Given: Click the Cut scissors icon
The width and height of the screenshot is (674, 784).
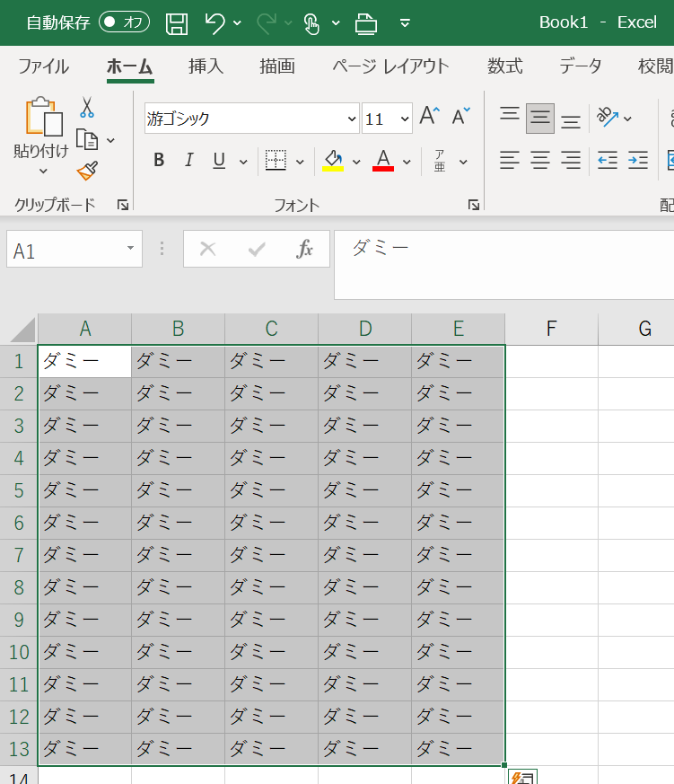Looking at the screenshot, I should (87, 108).
